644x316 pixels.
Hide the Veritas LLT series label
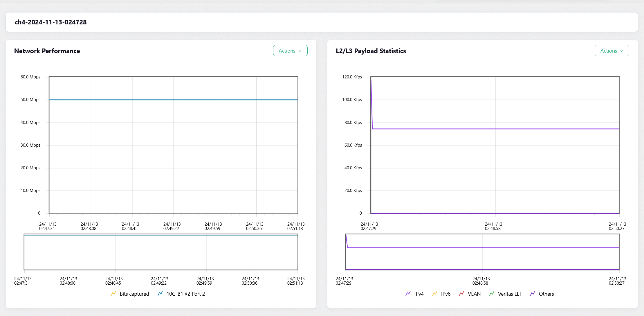pyautogui.click(x=510, y=294)
